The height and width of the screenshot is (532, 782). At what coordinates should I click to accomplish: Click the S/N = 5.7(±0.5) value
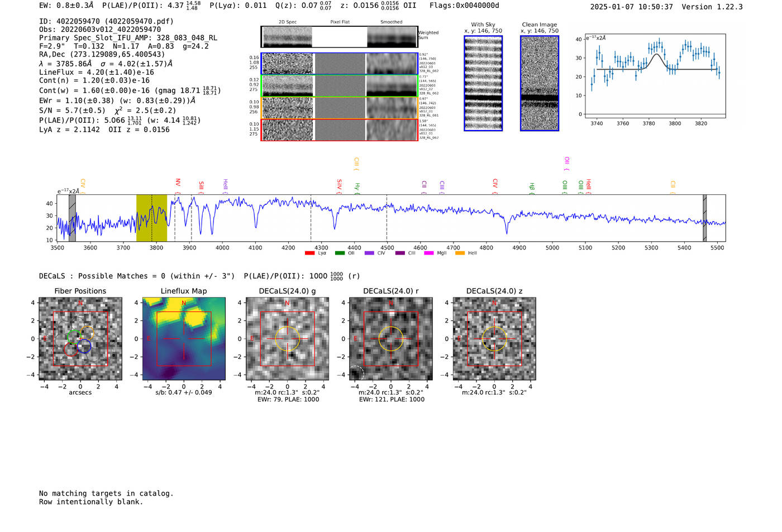72,111
